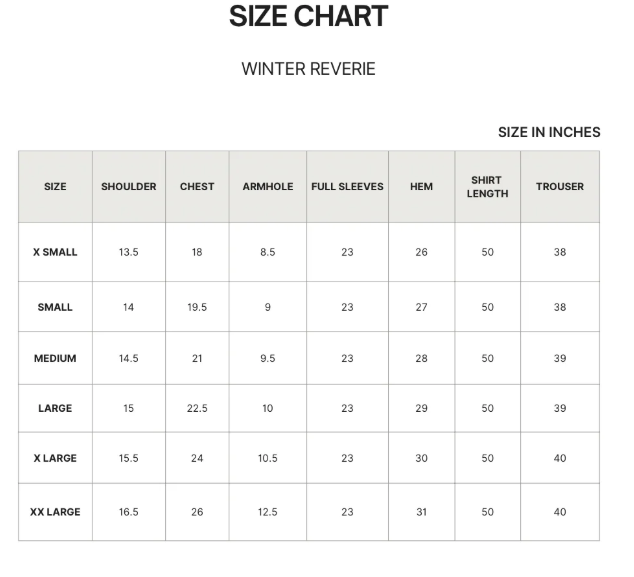
Task: Select the MEDIUM row label
Action: click(55, 358)
